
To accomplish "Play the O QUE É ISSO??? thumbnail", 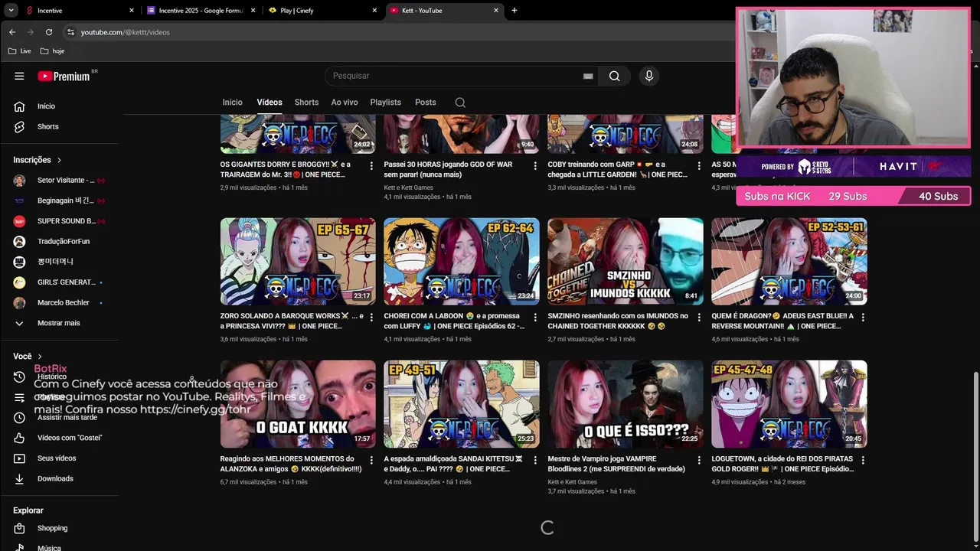I will 626,404.
